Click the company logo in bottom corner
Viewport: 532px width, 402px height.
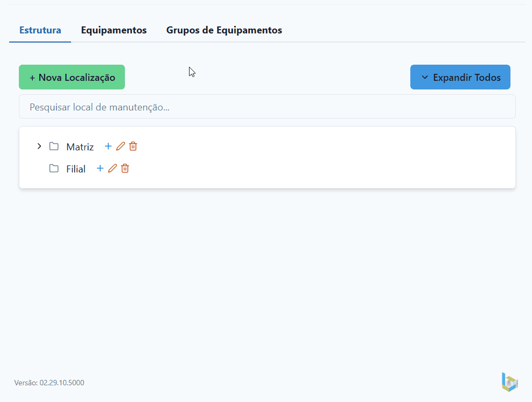click(x=509, y=382)
